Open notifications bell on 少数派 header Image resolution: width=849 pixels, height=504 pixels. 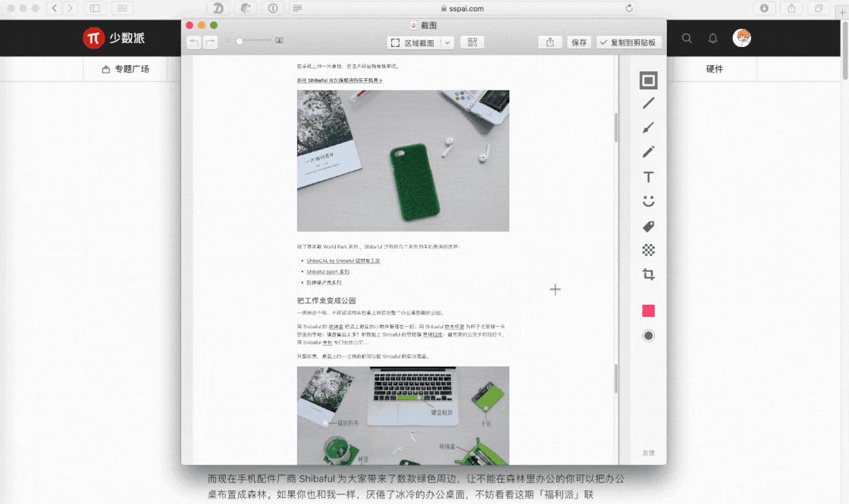click(x=713, y=38)
